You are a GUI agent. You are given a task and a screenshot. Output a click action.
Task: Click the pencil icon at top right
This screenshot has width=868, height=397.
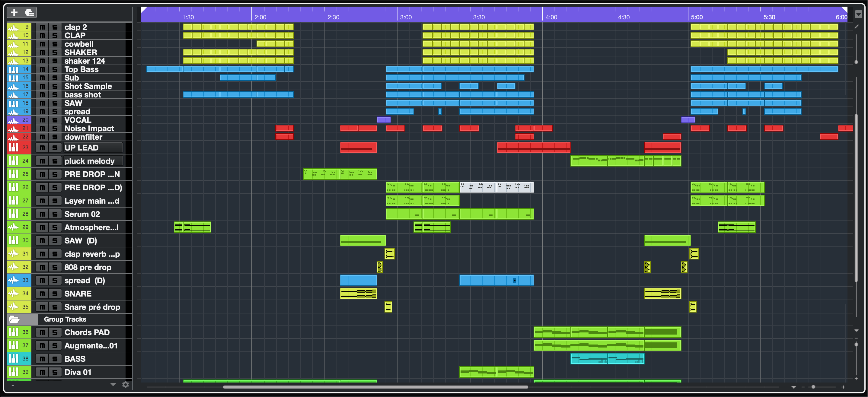point(857,27)
